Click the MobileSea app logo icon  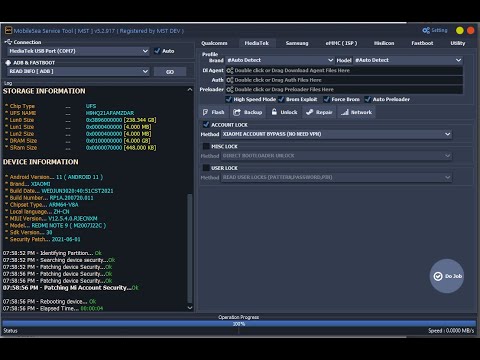pyautogui.click(x=8, y=30)
